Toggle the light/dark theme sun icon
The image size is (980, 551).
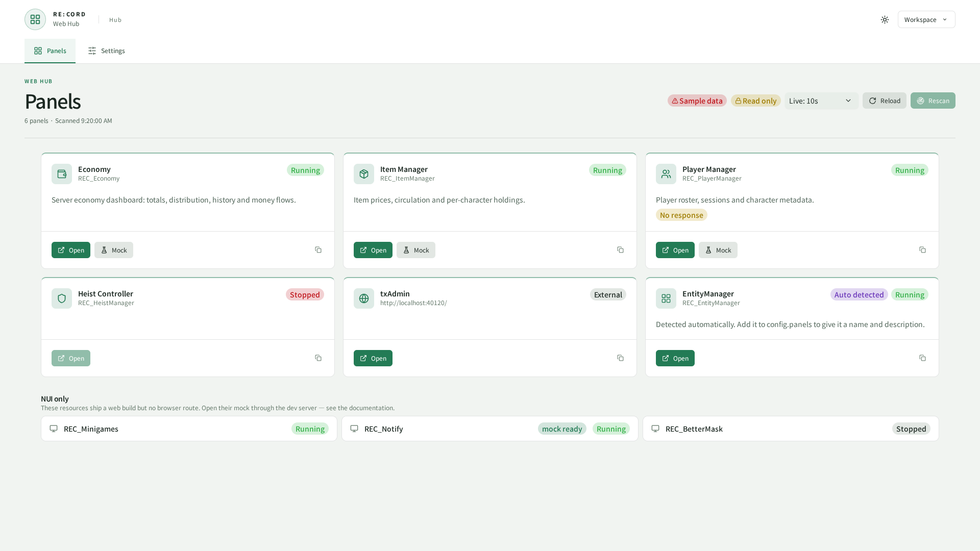(x=885, y=19)
